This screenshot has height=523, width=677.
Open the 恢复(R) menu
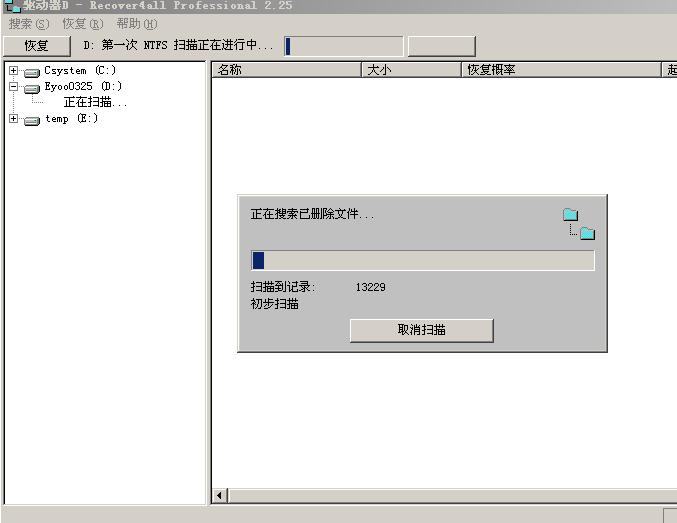pos(82,24)
